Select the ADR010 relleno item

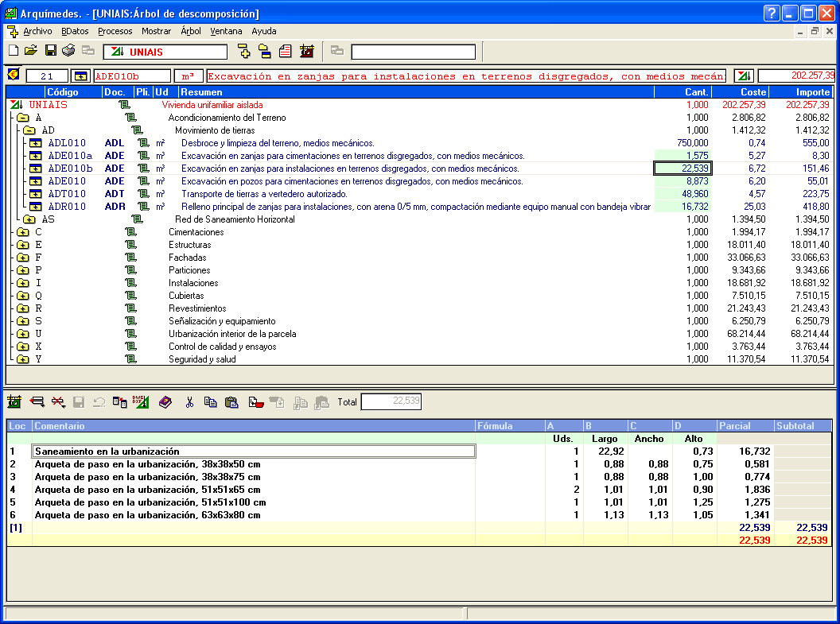(67, 207)
